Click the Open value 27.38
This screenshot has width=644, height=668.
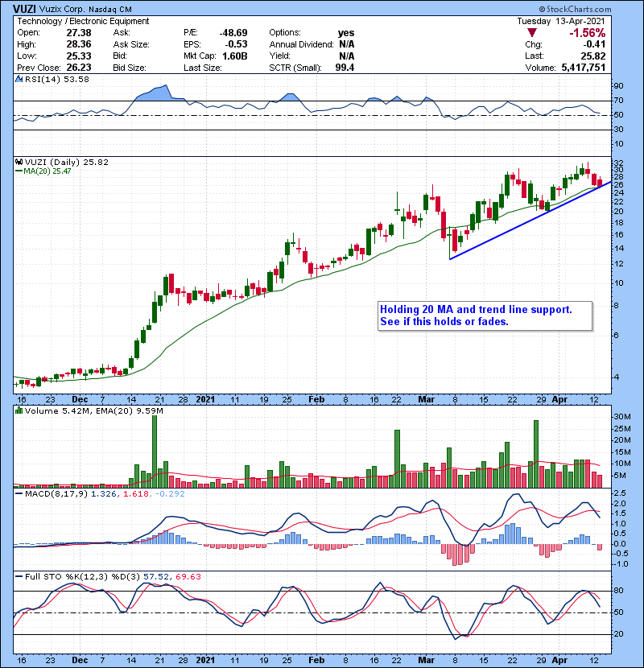point(79,33)
